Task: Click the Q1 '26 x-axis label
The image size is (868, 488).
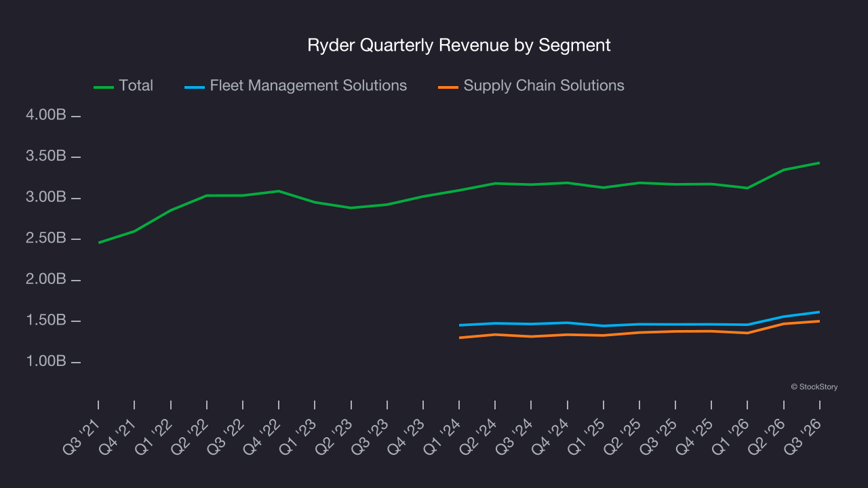Action: [731, 437]
